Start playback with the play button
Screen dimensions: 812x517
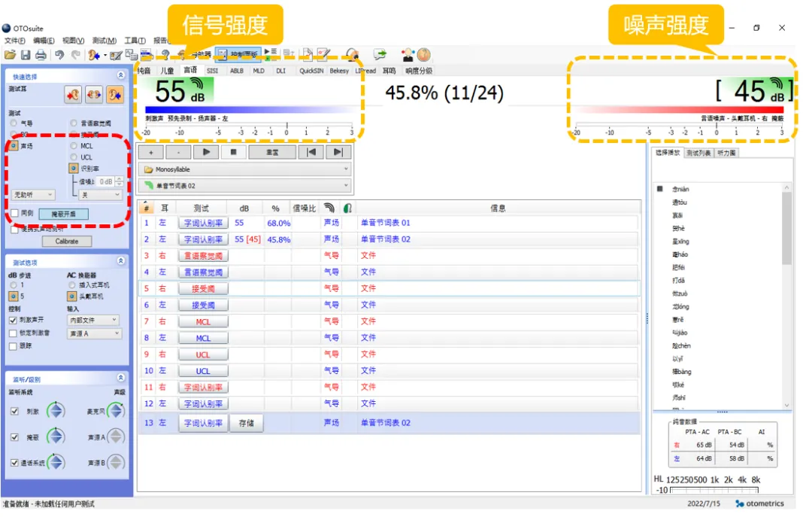pyautogui.click(x=206, y=153)
